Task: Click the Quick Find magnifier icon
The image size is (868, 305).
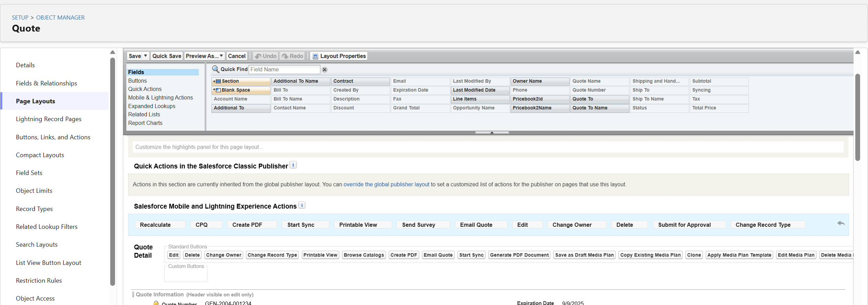Action: [x=215, y=69]
